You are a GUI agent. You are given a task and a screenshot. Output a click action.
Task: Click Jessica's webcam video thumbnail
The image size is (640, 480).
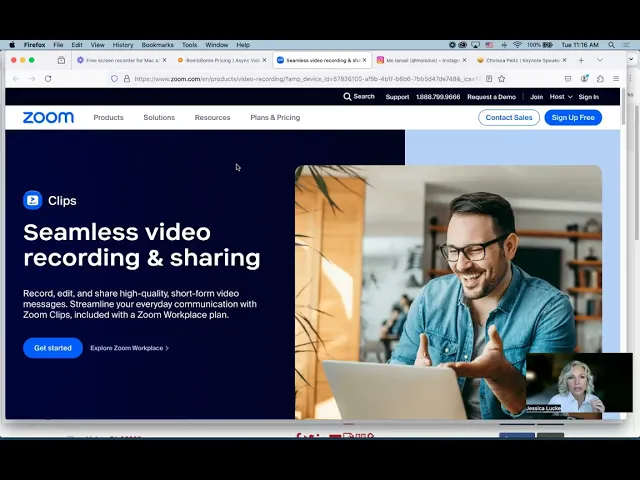click(579, 383)
